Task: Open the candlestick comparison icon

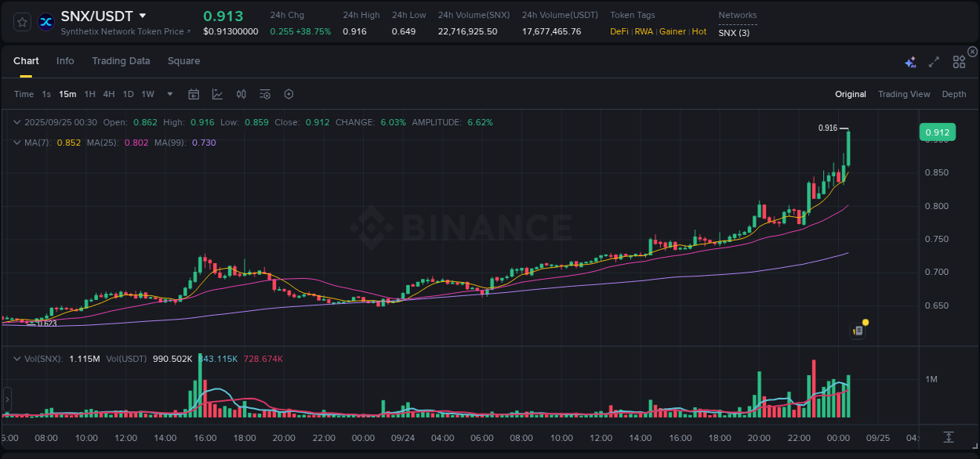Action: 241,94
